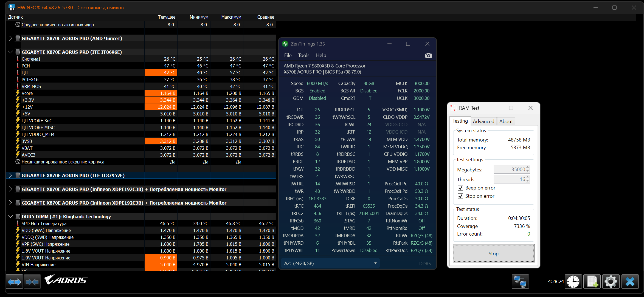644x297 pixels.
Task: Increase Megabytes value with stepper up arrow
Action: (528, 167)
